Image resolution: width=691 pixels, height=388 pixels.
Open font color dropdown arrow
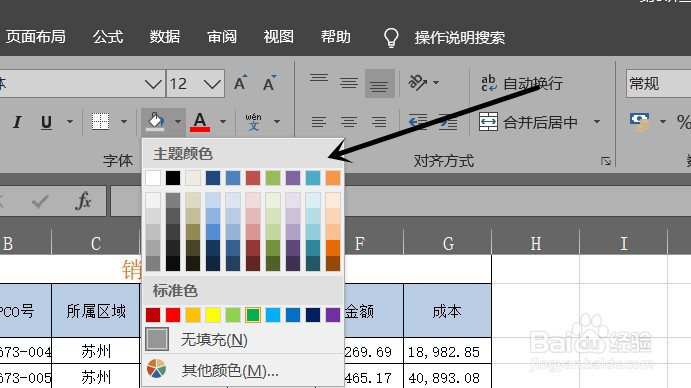click(223, 122)
